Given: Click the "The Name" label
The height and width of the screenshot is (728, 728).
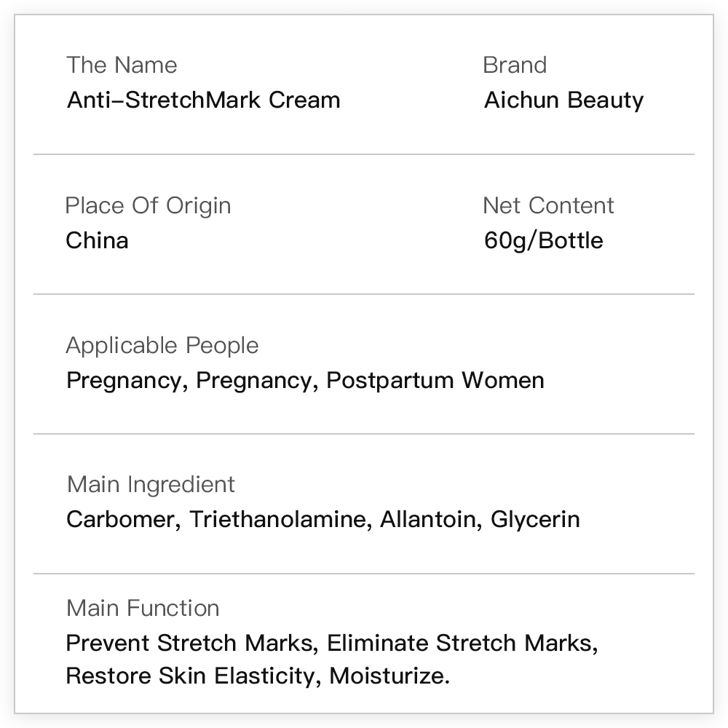Looking at the screenshot, I should pos(122,65).
